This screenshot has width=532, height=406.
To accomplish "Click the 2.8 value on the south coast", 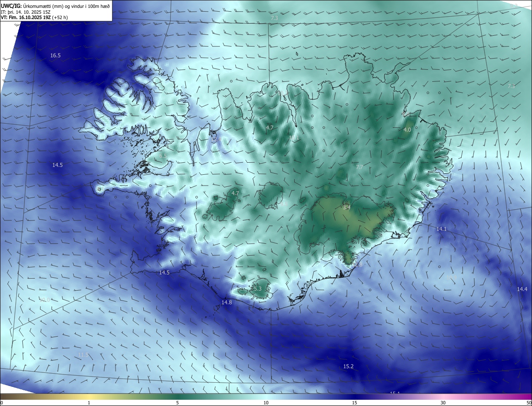I will pos(358,264).
